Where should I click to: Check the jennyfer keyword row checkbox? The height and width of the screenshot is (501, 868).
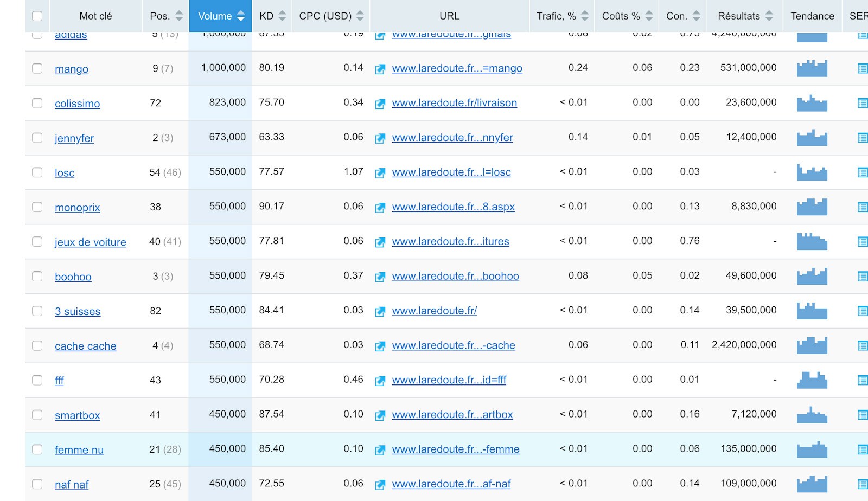point(37,138)
